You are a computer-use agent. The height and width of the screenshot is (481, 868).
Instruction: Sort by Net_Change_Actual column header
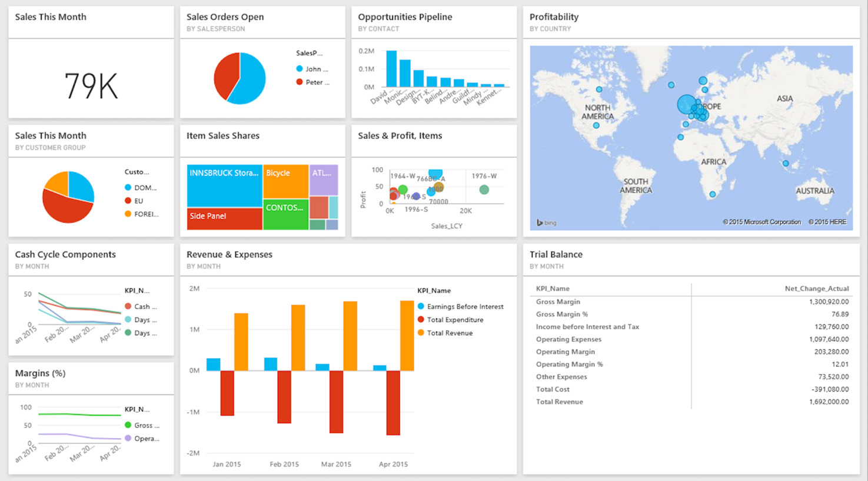click(x=816, y=288)
